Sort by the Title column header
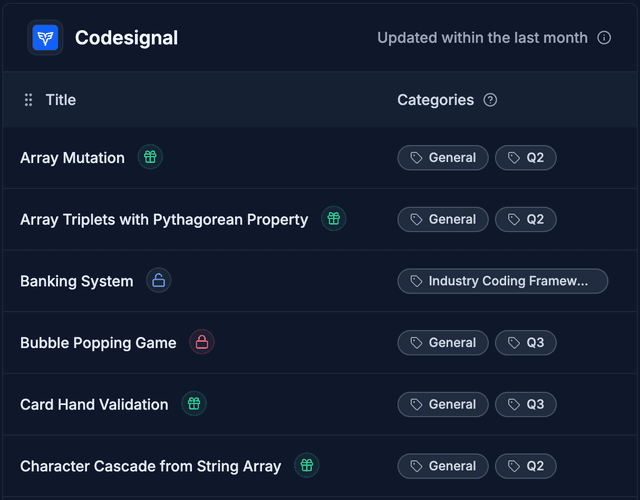The height and width of the screenshot is (500, 640). pos(61,100)
